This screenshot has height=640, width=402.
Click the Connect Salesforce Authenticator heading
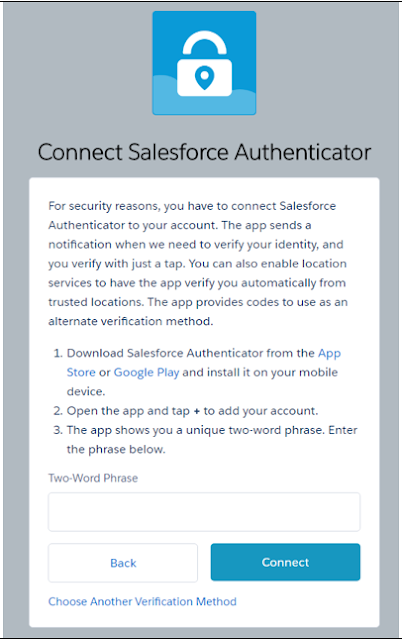coord(204,152)
